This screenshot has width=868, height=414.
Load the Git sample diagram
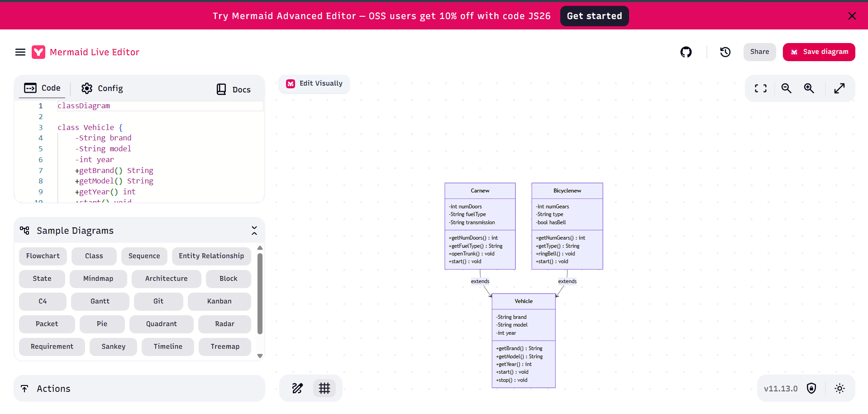158,302
